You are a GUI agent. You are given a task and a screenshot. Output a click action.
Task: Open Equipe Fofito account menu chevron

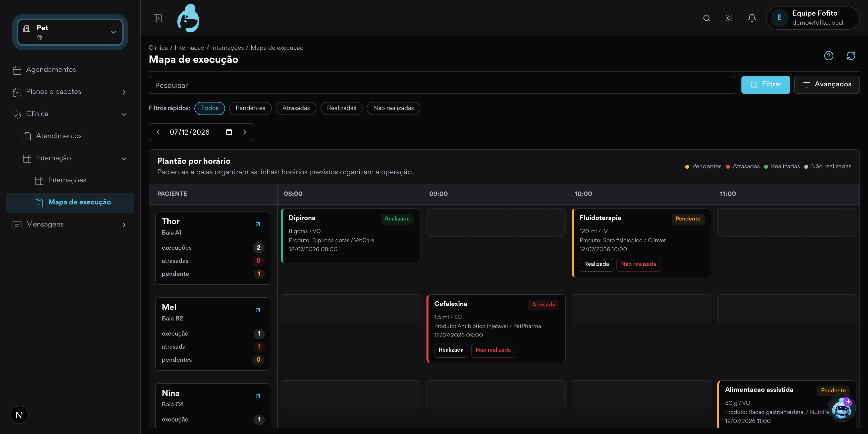click(851, 18)
